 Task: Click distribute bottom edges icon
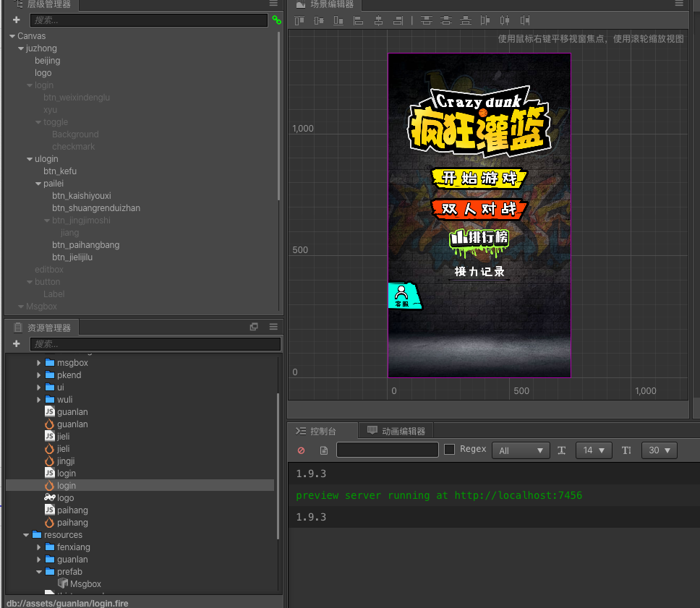[x=466, y=20]
